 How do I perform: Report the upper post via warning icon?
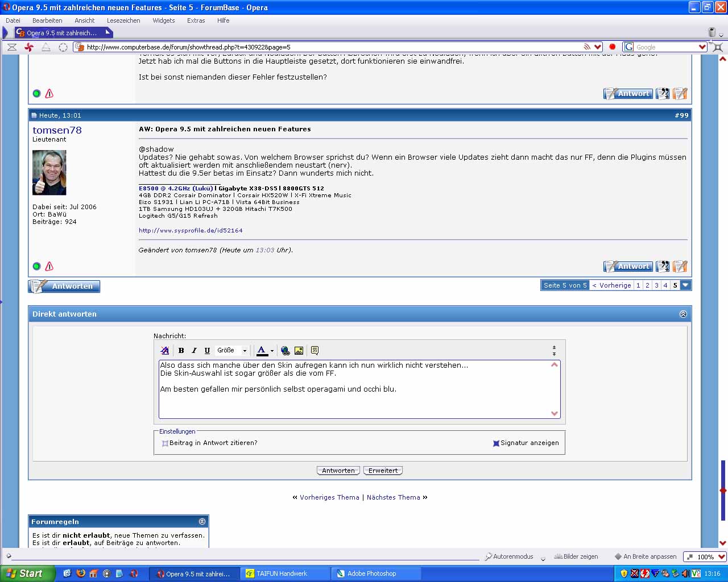[49, 93]
